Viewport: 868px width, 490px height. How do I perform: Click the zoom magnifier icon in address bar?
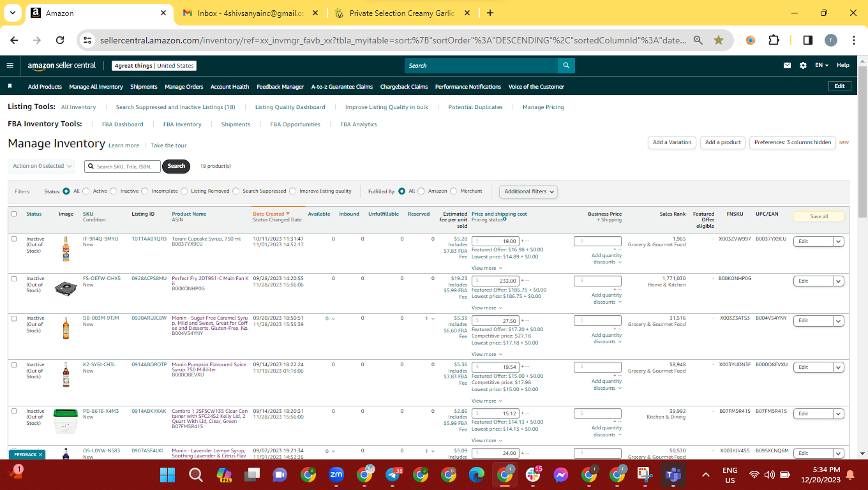[x=698, y=40]
